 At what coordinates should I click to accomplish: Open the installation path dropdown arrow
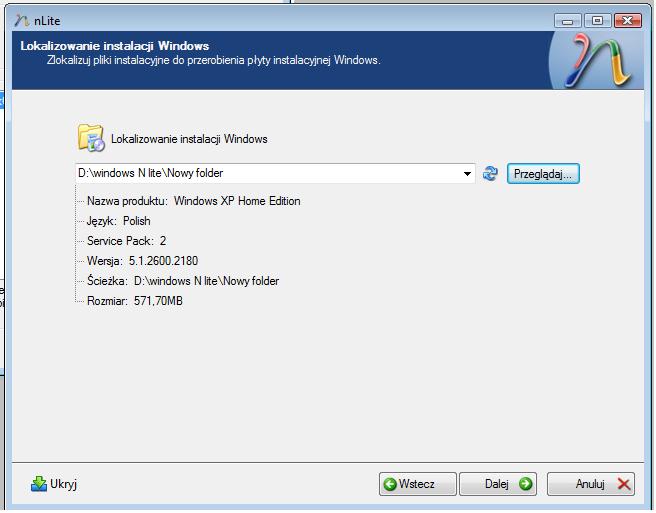[467, 173]
